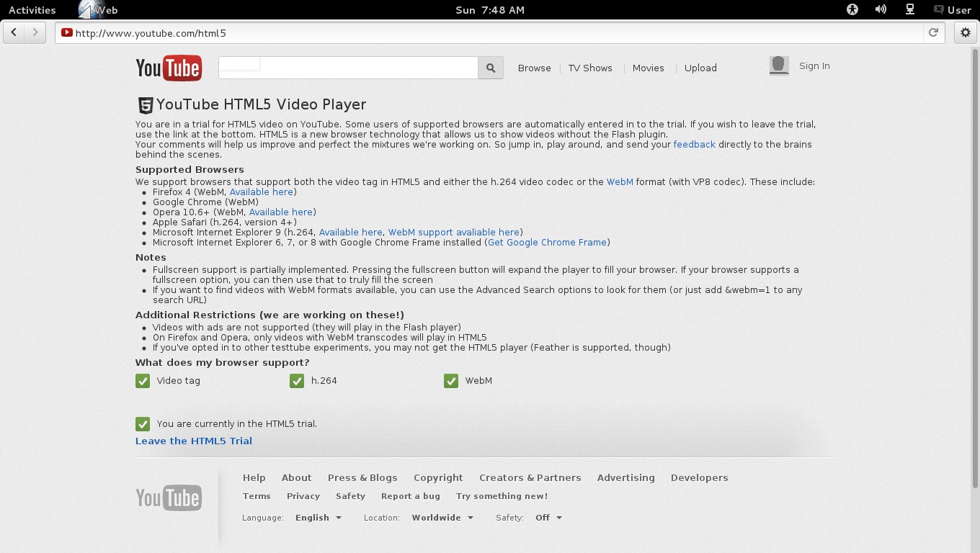The image size is (980, 553).
Task: Open the Location Worldwide dropdown
Action: click(x=442, y=518)
